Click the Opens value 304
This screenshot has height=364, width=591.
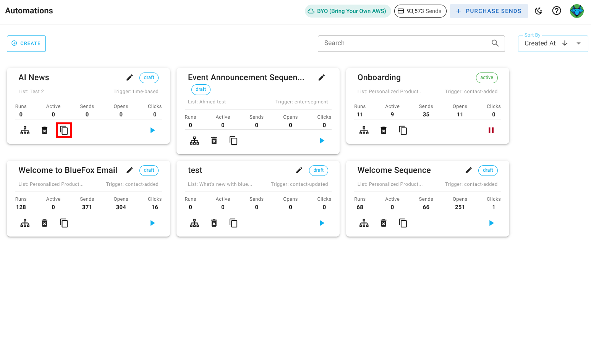point(121,207)
